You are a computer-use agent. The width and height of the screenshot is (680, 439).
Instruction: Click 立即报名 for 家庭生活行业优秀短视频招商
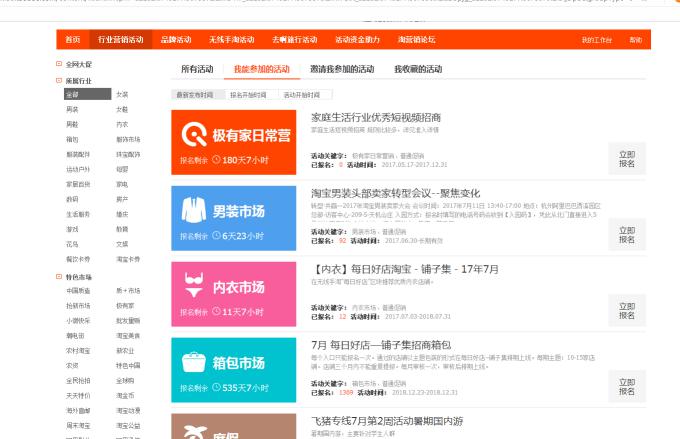[627, 160]
